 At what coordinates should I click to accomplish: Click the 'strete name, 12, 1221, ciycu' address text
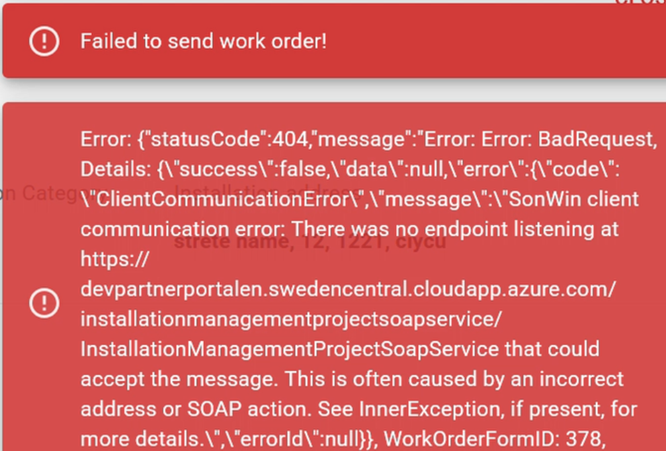click(310, 243)
